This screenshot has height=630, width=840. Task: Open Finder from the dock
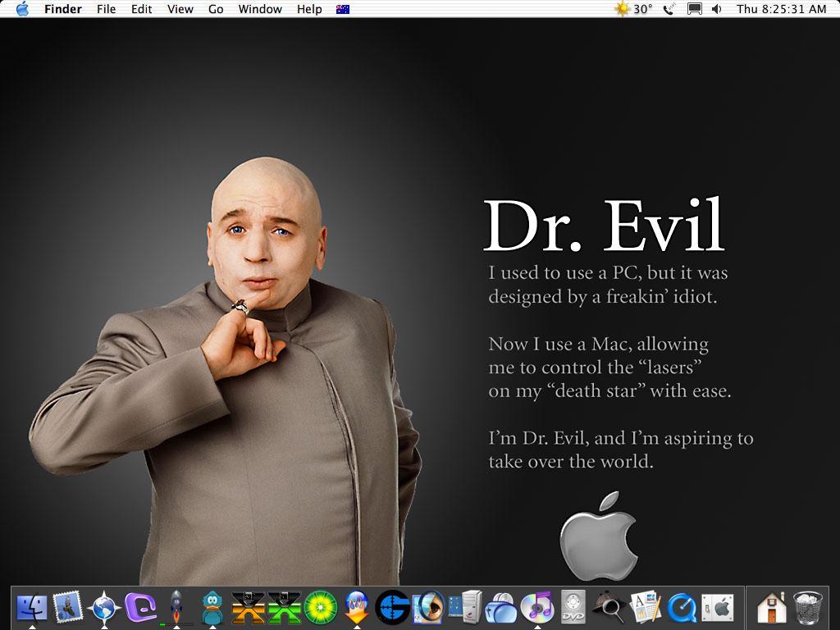click(x=32, y=608)
